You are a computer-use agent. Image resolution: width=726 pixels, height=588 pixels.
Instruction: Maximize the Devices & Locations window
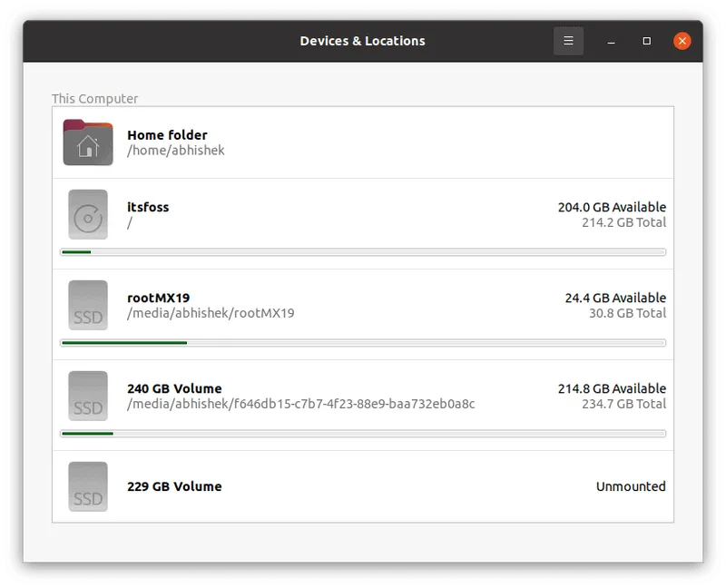pyautogui.click(x=647, y=41)
